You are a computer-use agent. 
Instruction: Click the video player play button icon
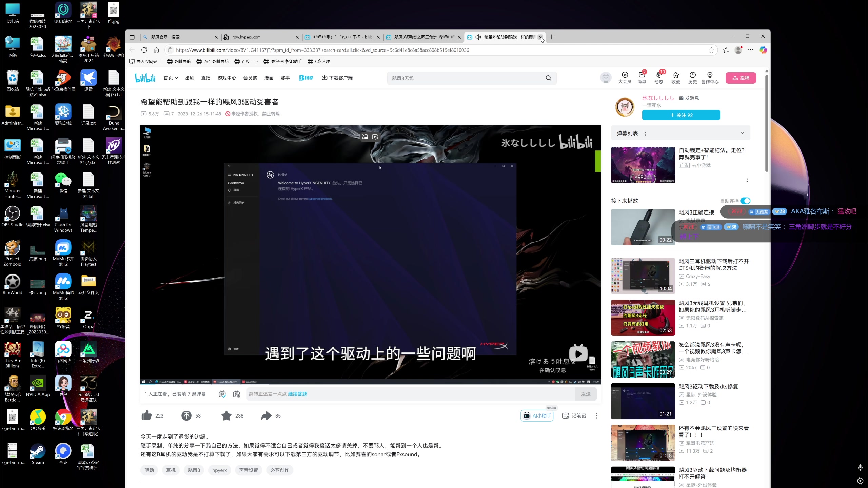(x=578, y=353)
